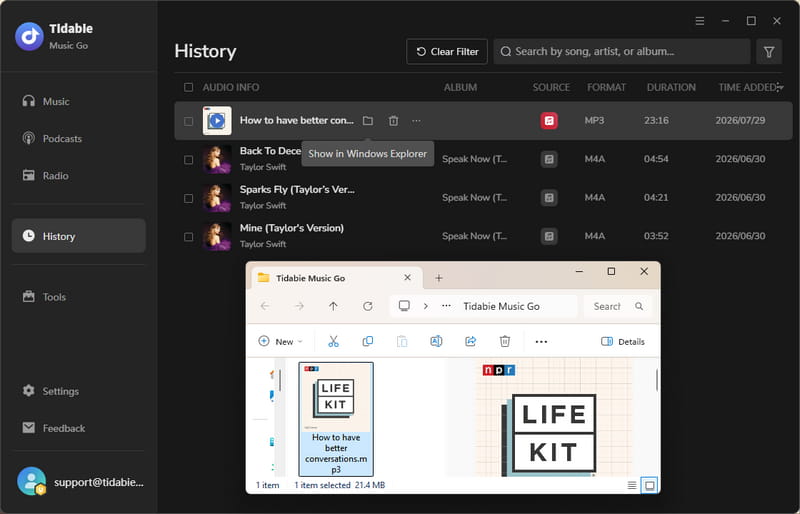Rename the selected file in Explorer
Screen dimensions: 800x514
coord(436,341)
